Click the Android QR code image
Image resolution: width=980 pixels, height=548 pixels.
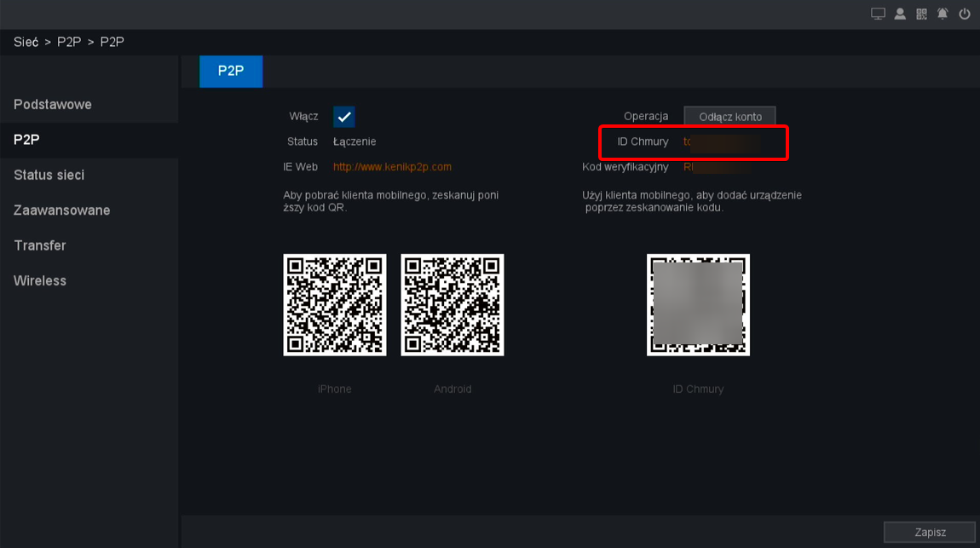pos(452,305)
